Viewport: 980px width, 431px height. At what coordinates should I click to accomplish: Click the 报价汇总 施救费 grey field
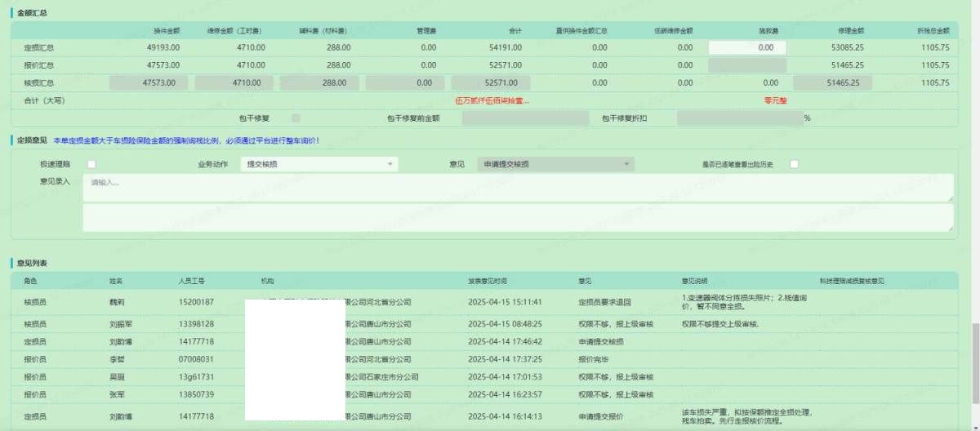pyautogui.click(x=746, y=64)
